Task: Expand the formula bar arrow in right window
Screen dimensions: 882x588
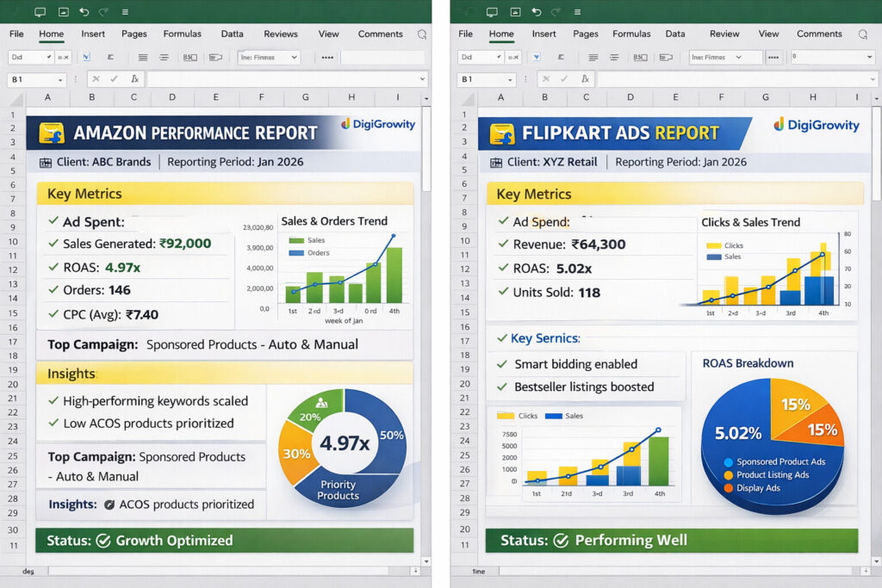Action: pos(871,79)
